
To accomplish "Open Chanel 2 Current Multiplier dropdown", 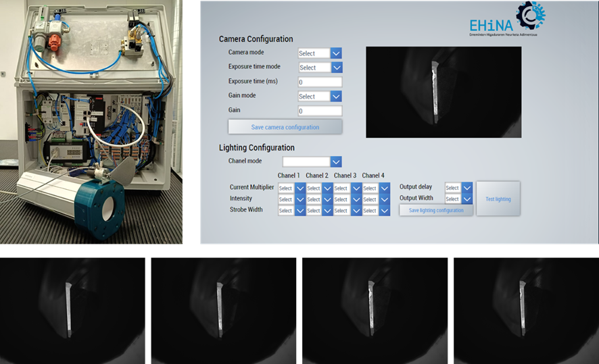I will pos(319,188).
